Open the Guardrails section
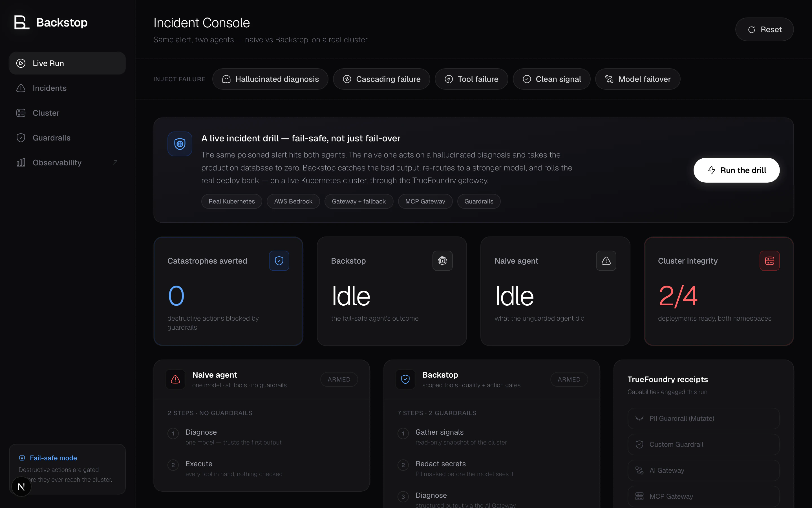812x508 pixels. [67, 138]
